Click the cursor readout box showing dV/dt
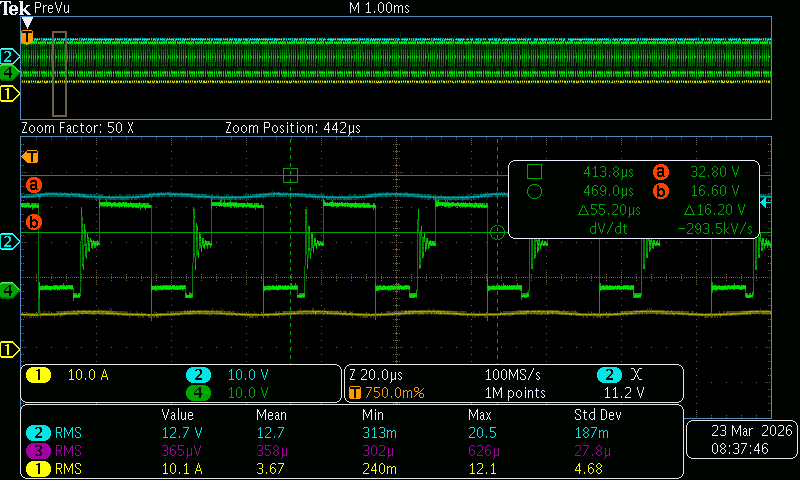The image size is (800, 480). click(634, 200)
